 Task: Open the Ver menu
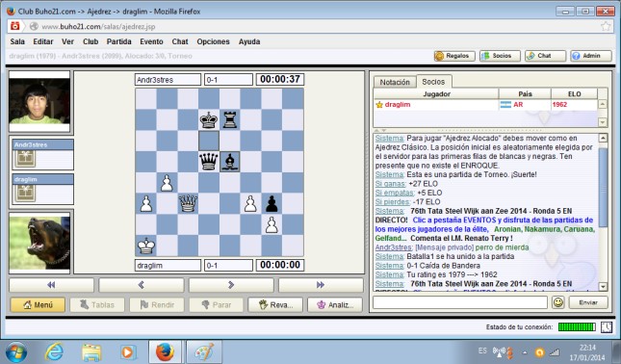[x=67, y=41]
